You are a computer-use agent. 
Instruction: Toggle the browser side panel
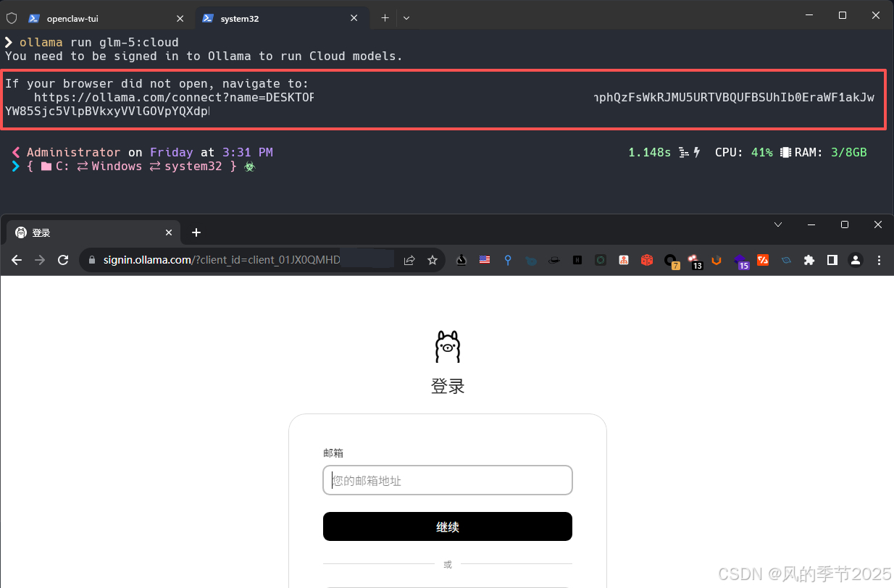[x=832, y=260]
